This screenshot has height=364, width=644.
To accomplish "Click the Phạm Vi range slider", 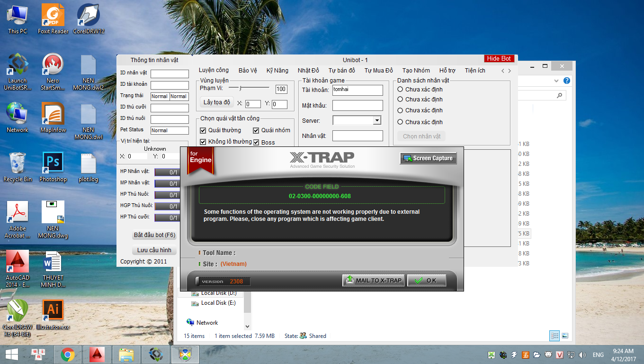I will [x=249, y=88].
